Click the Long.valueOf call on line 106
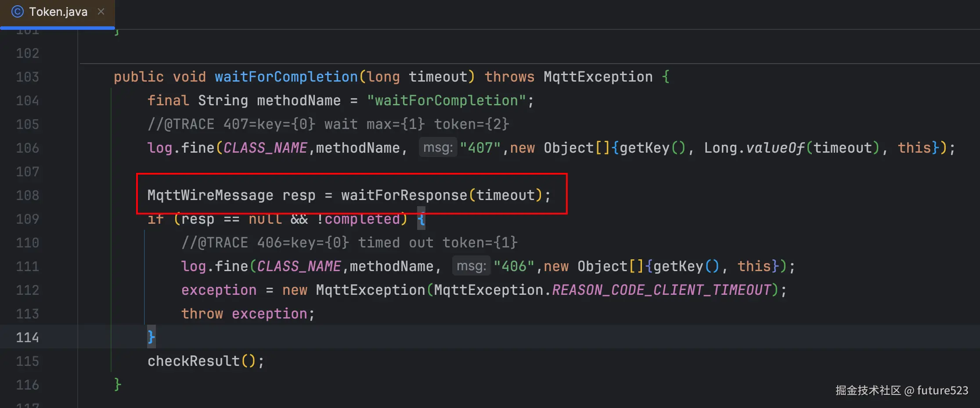The width and height of the screenshot is (980, 408). coord(754,148)
